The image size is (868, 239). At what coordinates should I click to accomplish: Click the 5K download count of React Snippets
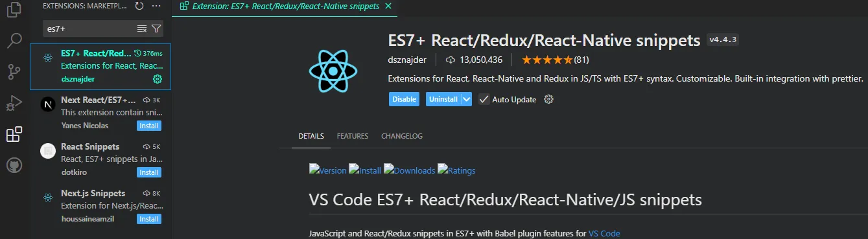tap(156, 146)
